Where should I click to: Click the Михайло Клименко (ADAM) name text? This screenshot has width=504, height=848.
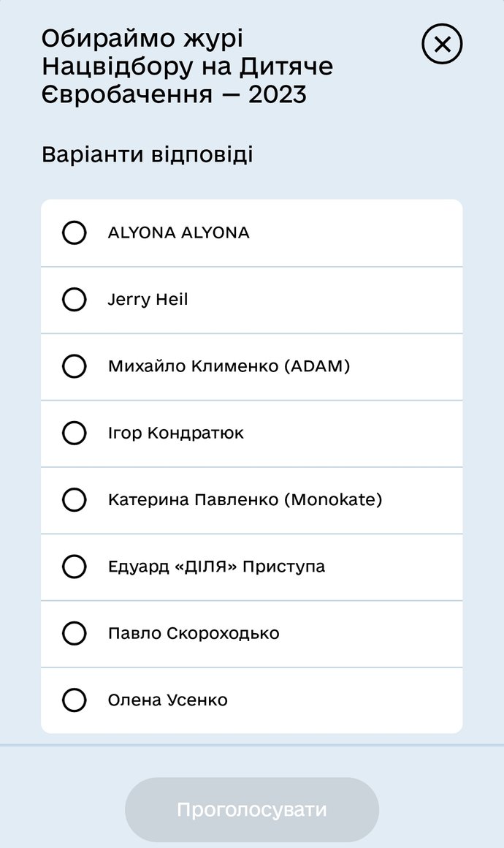[x=229, y=366]
